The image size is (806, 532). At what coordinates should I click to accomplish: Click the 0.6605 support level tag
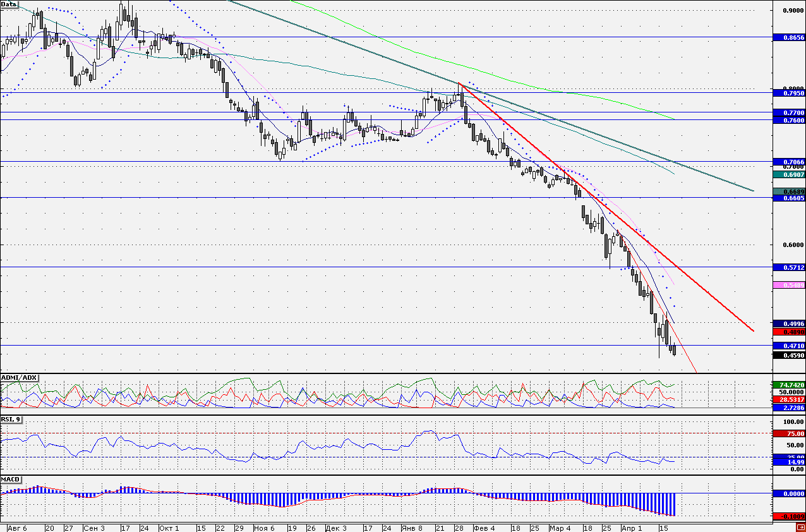(789, 198)
